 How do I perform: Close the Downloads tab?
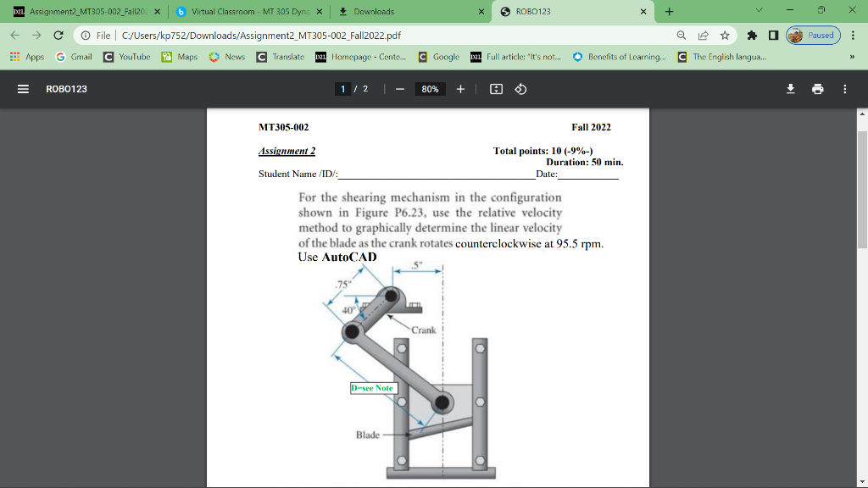click(x=481, y=12)
